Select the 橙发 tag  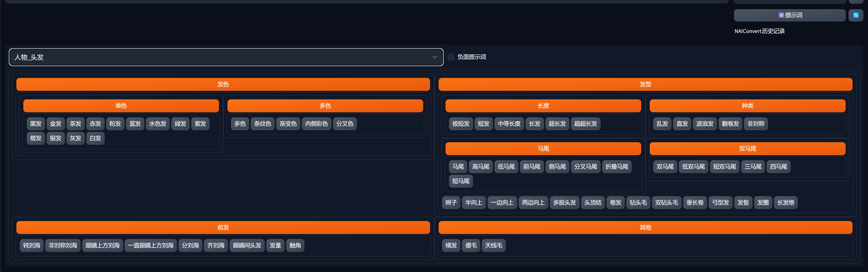click(x=36, y=138)
